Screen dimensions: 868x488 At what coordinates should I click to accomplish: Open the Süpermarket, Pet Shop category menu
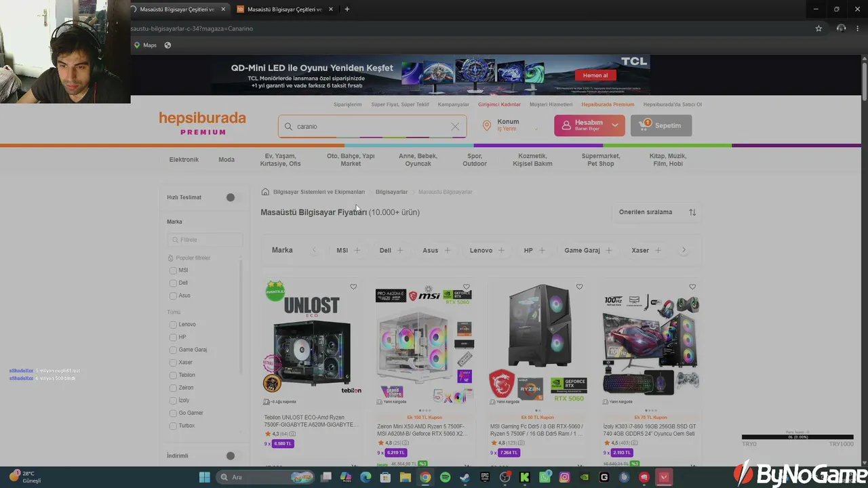click(601, 160)
